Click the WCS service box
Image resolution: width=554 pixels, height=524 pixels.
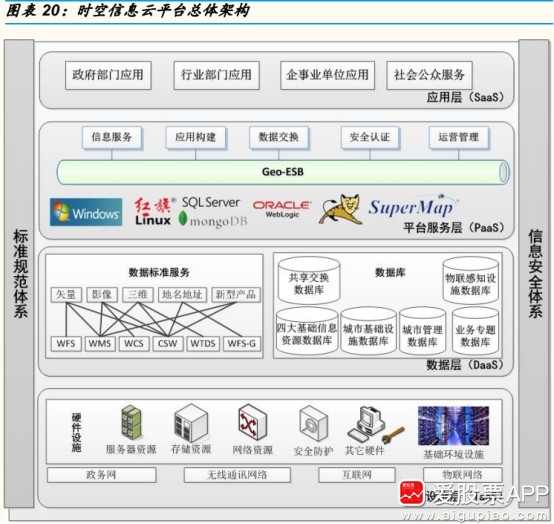click(134, 343)
